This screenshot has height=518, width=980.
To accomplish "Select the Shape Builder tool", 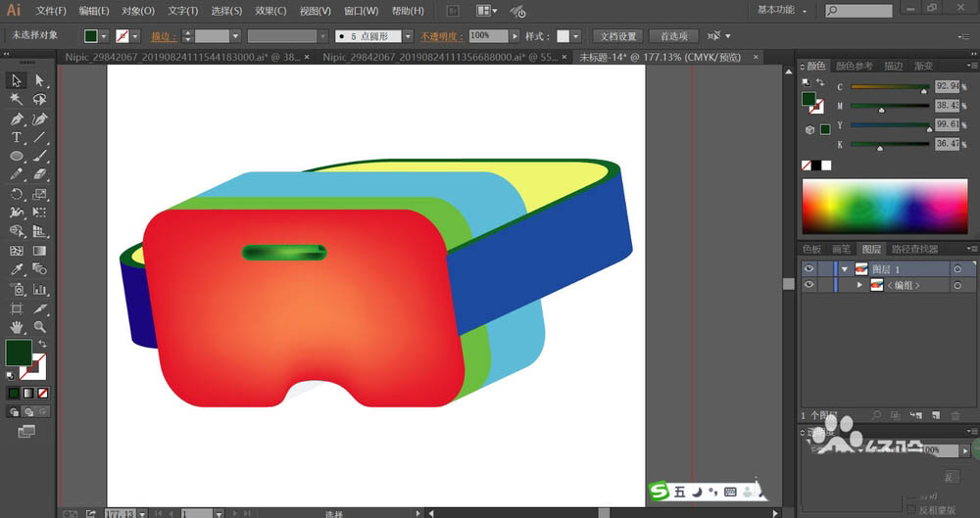I will click(x=17, y=232).
